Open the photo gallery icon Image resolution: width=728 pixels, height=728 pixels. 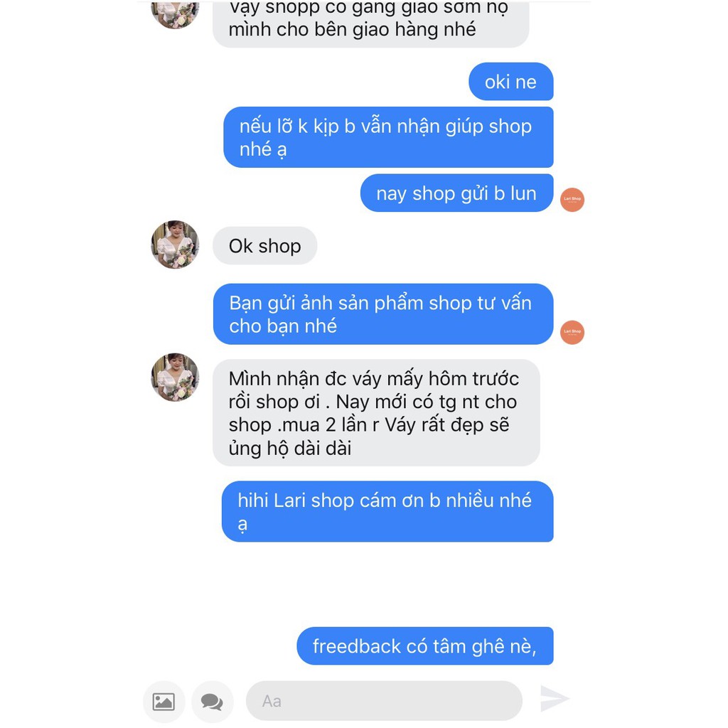point(164,701)
